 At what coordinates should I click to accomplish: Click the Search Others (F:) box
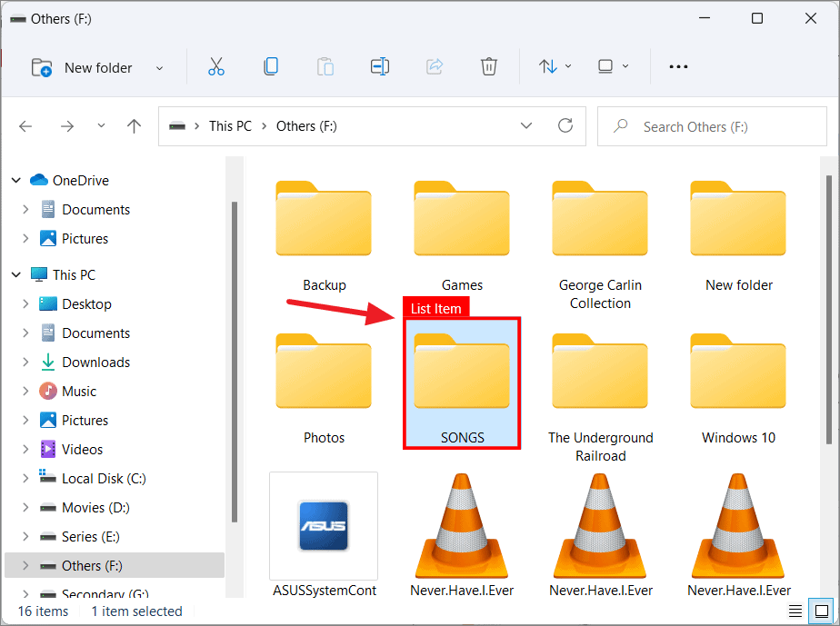point(712,125)
